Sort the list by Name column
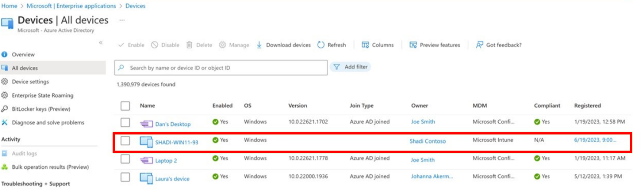 tap(147, 106)
